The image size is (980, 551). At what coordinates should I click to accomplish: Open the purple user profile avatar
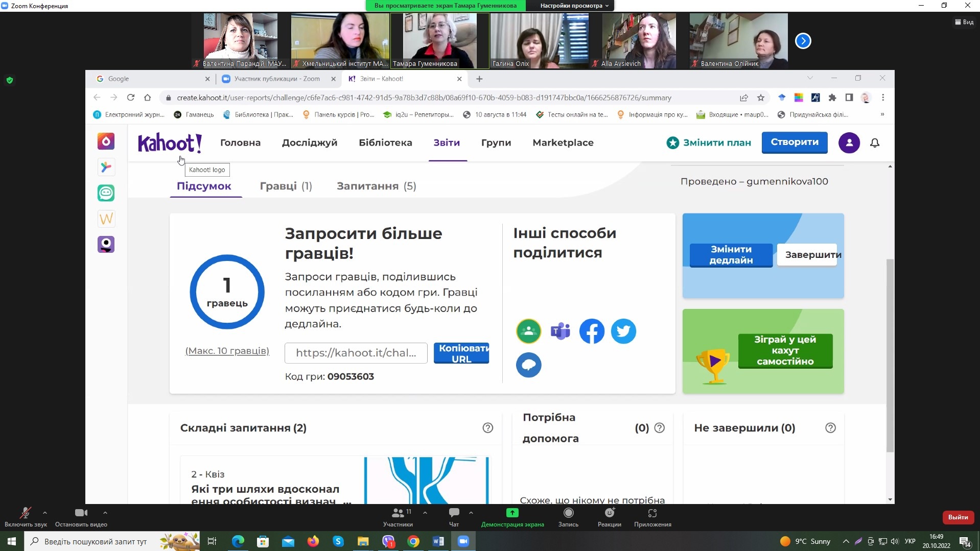coord(849,143)
